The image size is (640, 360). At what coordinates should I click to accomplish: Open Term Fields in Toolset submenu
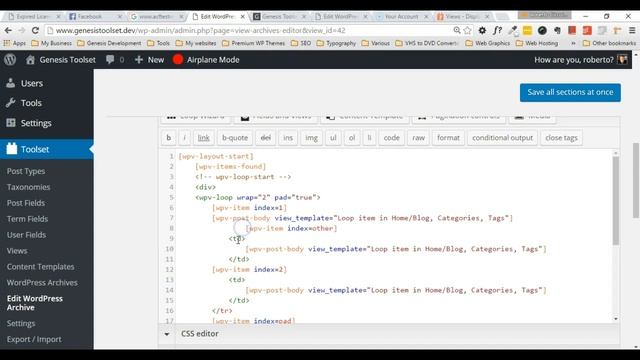click(27, 219)
